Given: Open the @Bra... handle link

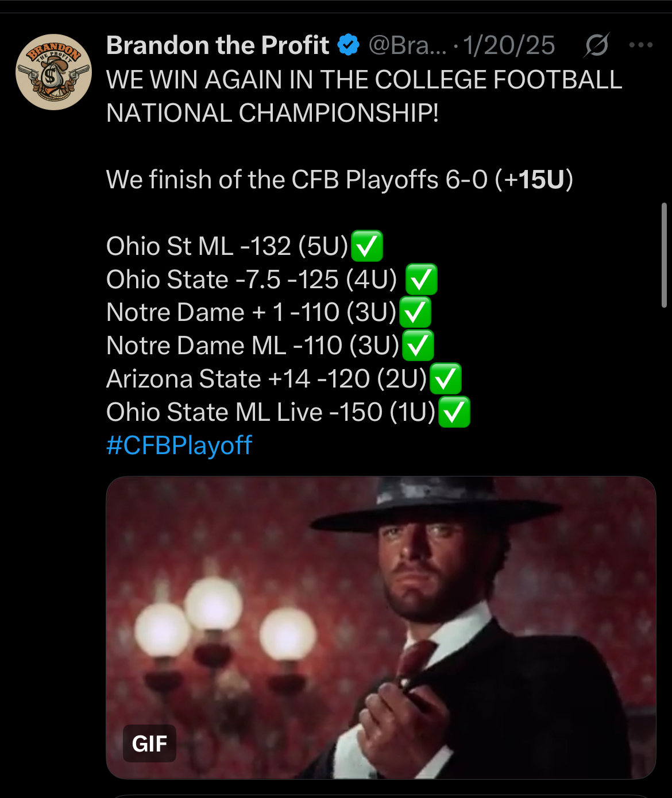Looking at the screenshot, I should click(x=407, y=45).
